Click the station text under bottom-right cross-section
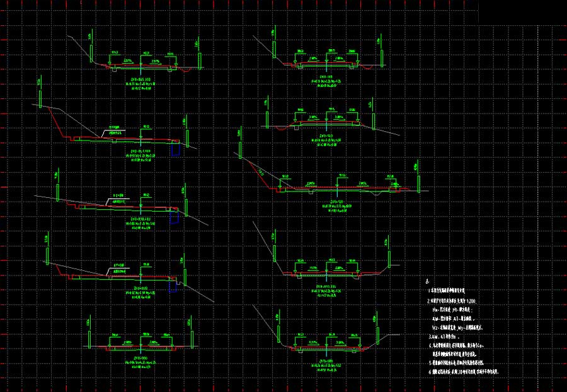567x392 pixels. (326, 360)
